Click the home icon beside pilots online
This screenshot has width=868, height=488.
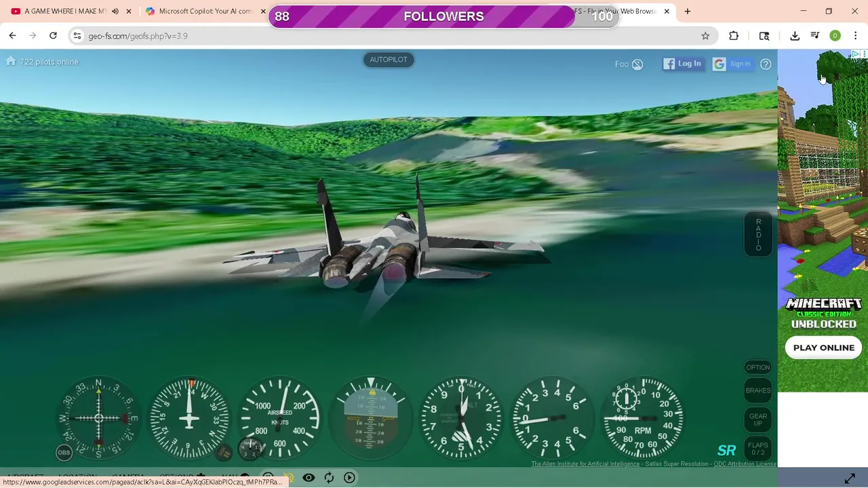coord(11,62)
